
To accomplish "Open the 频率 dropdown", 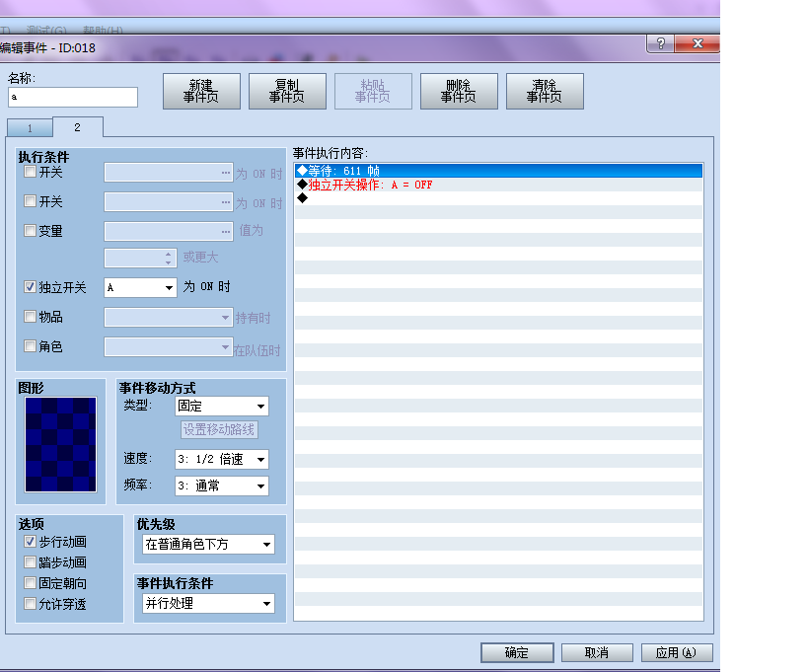I will (x=222, y=485).
